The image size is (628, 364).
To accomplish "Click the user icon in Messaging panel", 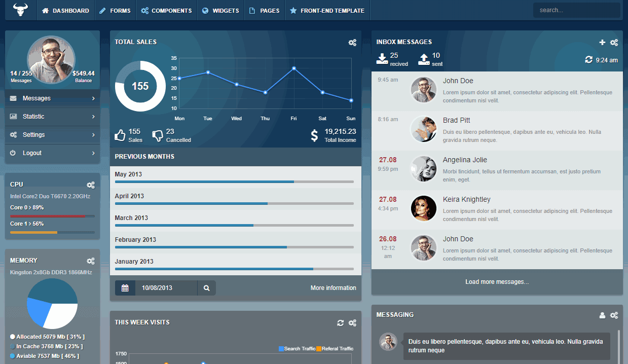I will (x=602, y=315).
